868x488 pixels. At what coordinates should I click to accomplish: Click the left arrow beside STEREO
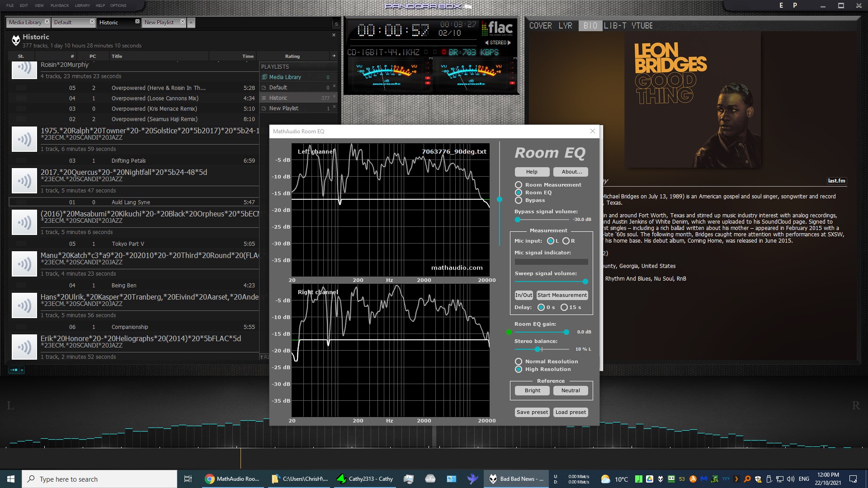pos(486,43)
